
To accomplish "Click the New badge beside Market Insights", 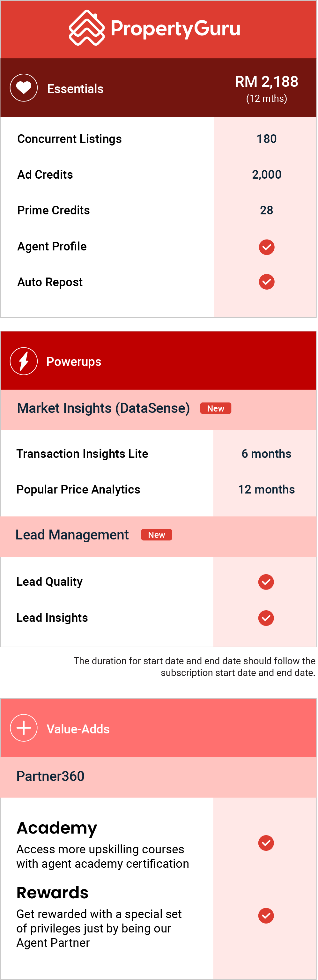I will click(x=216, y=409).
